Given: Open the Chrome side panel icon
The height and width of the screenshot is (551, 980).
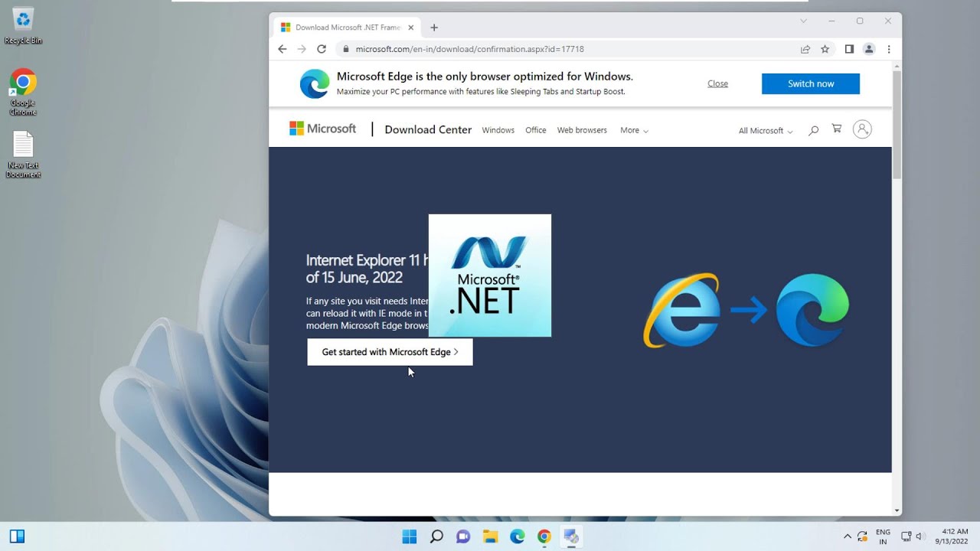Looking at the screenshot, I should (x=849, y=49).
